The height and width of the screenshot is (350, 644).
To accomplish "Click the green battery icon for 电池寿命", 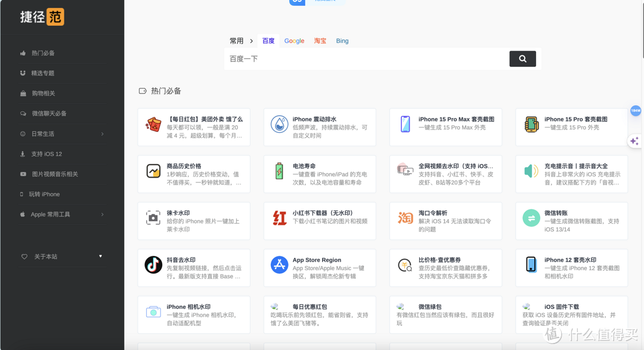I will (279, 171).
